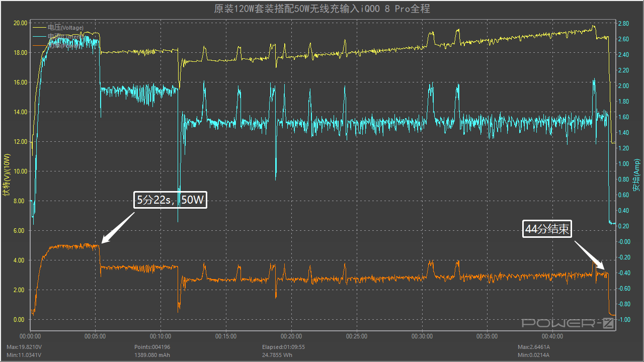This screenshot has height=362, width=644.
Task: Click the chart title about iQOO 8 Pro
Action: pos(322,9)
